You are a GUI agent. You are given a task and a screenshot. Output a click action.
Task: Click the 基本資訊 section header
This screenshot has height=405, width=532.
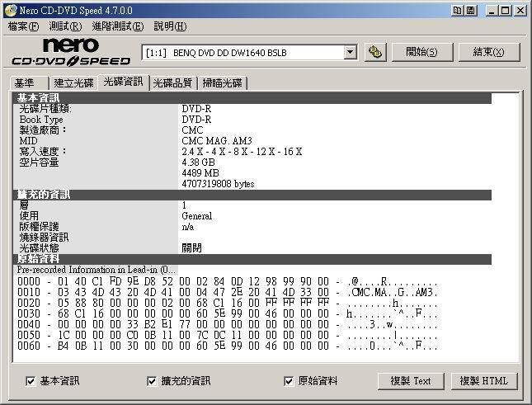coord(252,98)
